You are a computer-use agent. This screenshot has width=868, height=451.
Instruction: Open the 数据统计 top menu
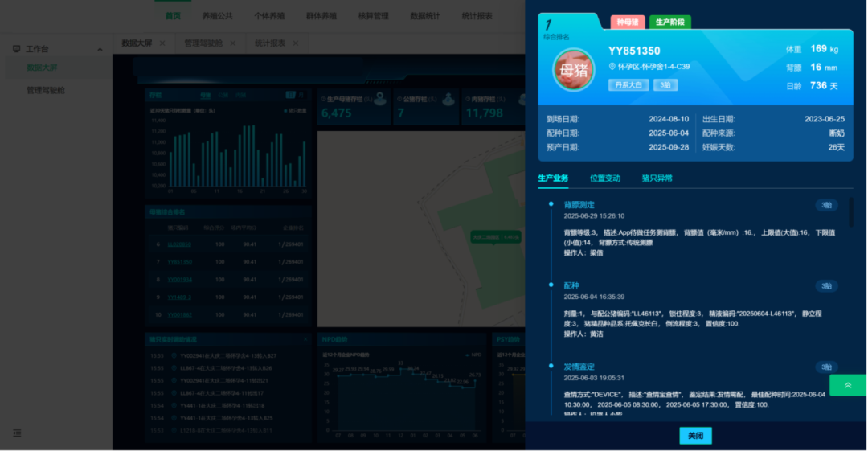point(425,16)
